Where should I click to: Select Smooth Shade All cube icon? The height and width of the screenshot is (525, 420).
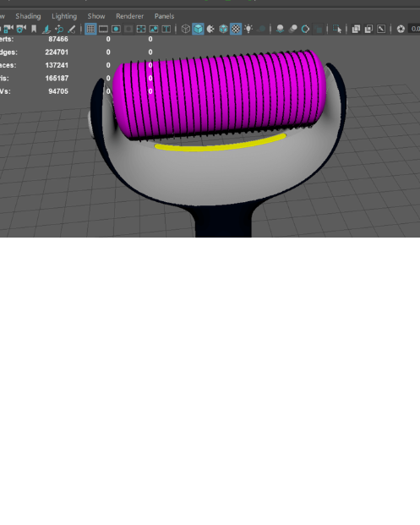198,29
